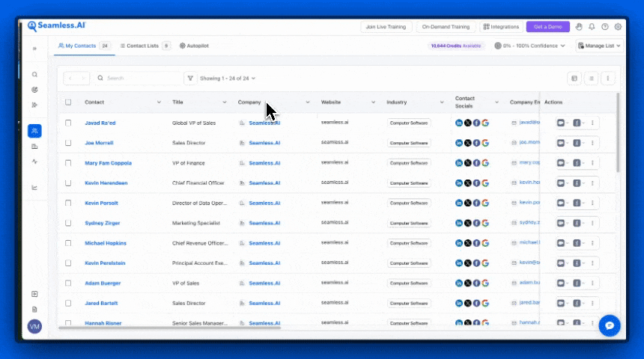This screenshot has height=359, width=644.
Task: Select Michael Hopkins row checkbox
Action: 68,243
